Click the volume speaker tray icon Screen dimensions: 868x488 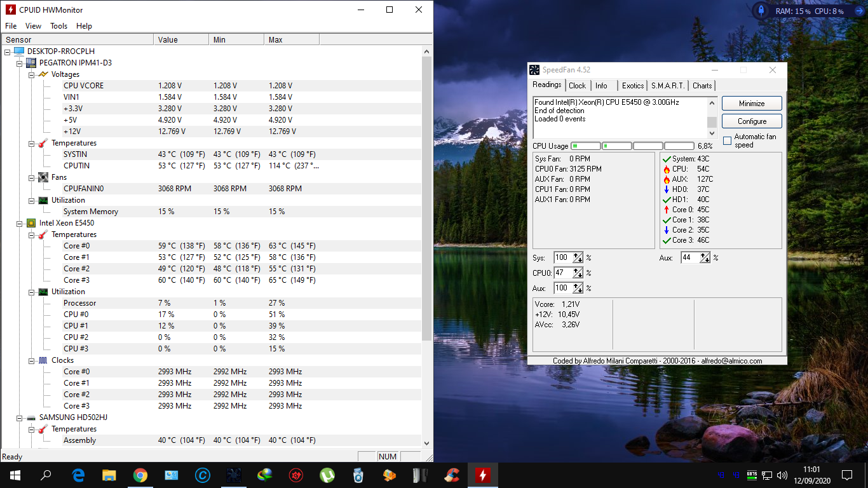click(782, 475)
